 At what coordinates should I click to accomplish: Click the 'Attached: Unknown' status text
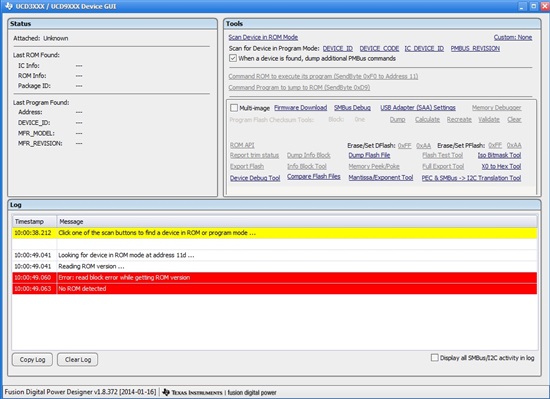(41, 38)
